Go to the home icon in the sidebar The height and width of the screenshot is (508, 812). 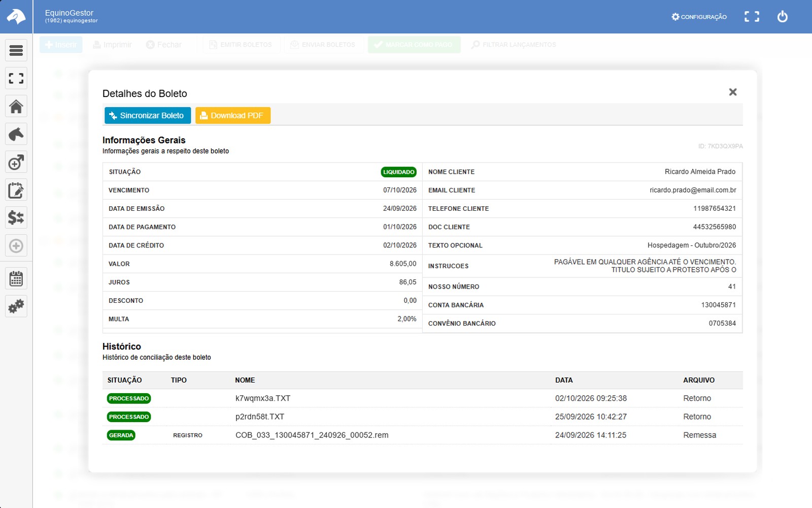[16, 106]
